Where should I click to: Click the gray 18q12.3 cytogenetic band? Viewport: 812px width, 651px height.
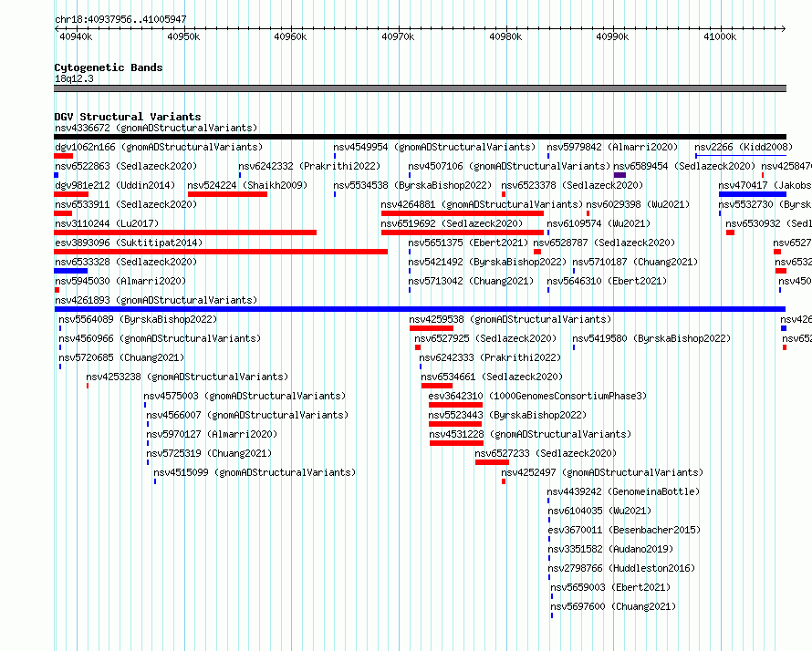click(x=420, y=88)
